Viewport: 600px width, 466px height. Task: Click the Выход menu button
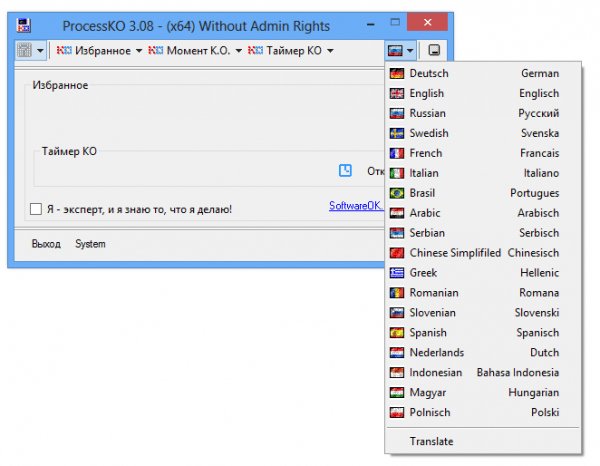[x=46, y=244]
